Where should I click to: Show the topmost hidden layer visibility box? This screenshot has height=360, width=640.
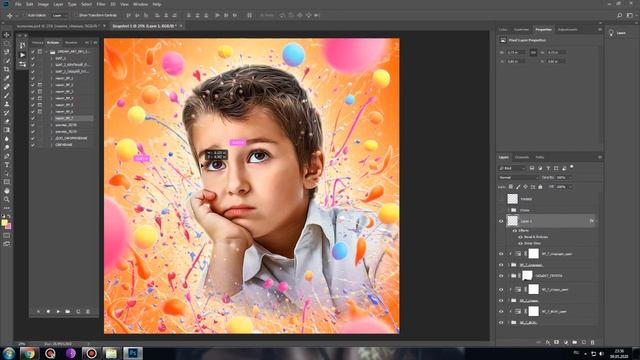(x=501, y=199)
